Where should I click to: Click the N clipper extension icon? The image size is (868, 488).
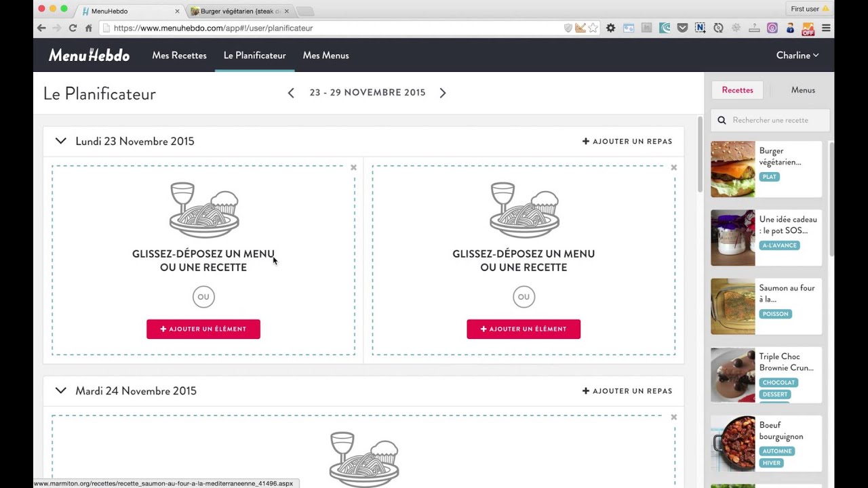tap(701, 28)
